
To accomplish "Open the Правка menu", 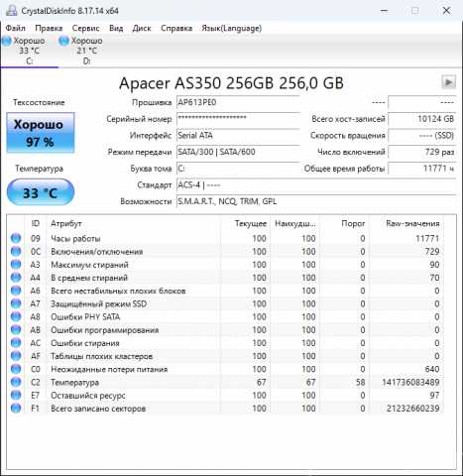I will coord(49,29).
